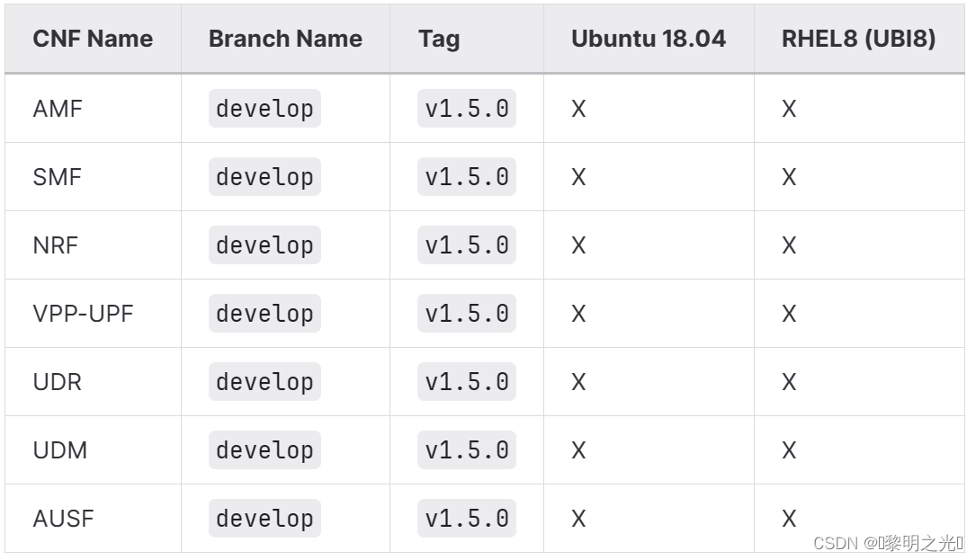This screenshot has width=976, height=560.
Task: Click the develop branch tag in SMF row
Action: tap(264, 177)
